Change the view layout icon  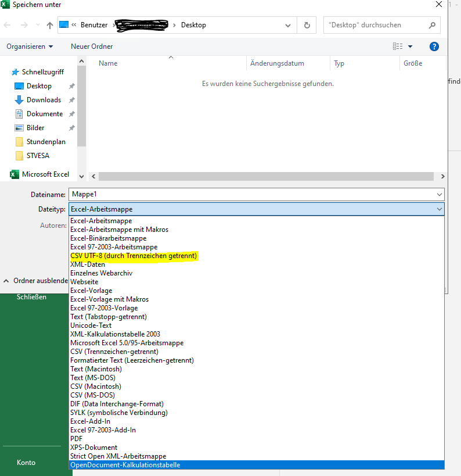click(x=398, y=46)
